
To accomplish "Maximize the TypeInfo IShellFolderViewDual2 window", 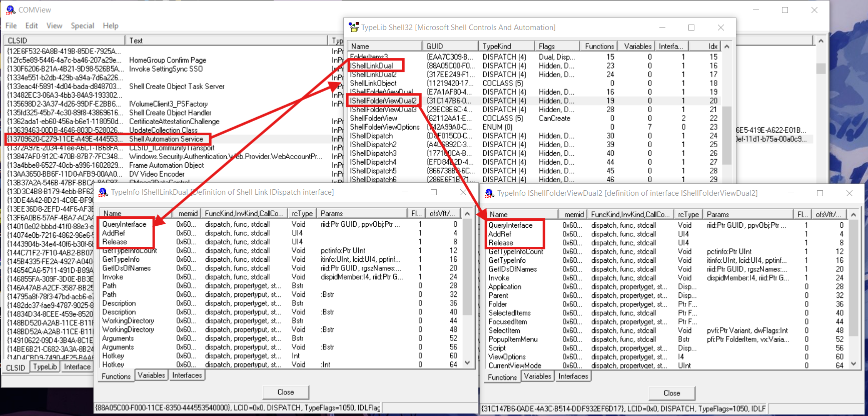I will point(820,193).
